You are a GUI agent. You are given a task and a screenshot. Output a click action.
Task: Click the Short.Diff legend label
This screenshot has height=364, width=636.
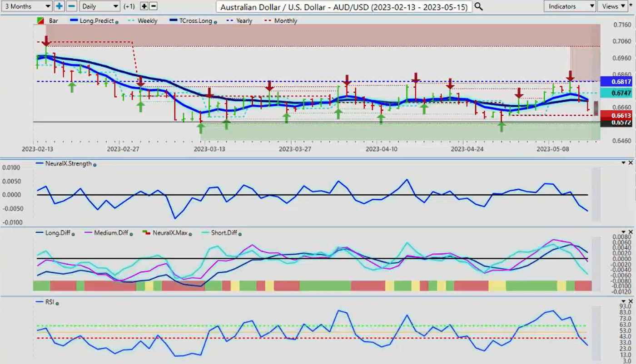(x=224, y=233)
